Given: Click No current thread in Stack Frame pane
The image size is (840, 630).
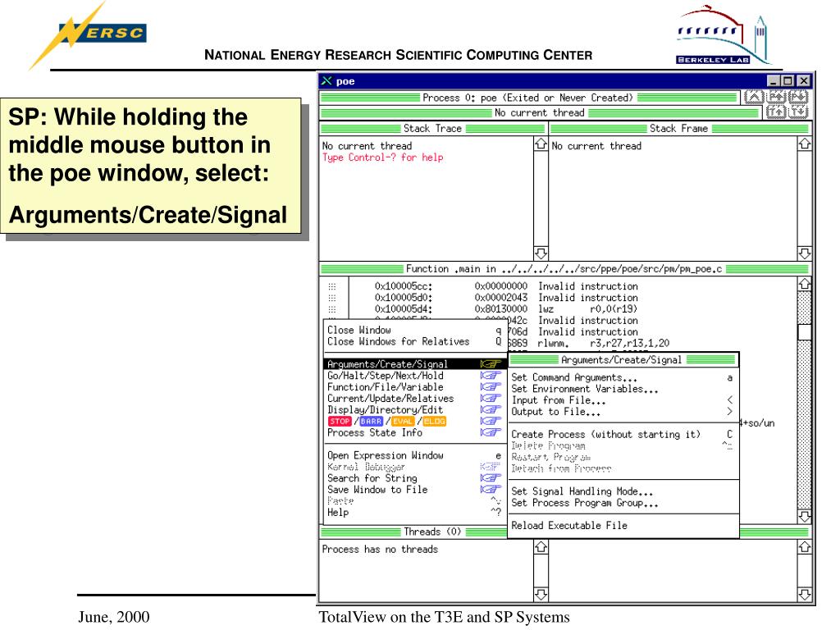Looking at the screenshot, I should click(596, 146).
